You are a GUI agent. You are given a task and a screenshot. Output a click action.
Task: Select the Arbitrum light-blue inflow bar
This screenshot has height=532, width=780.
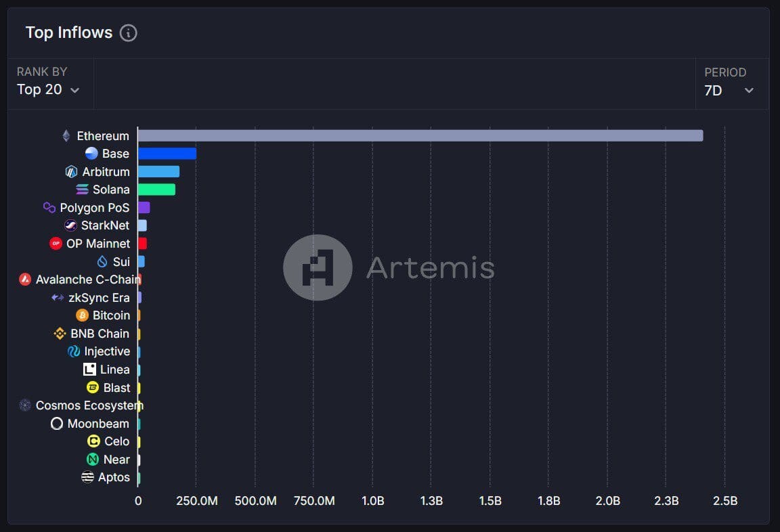tap(158, 171)
